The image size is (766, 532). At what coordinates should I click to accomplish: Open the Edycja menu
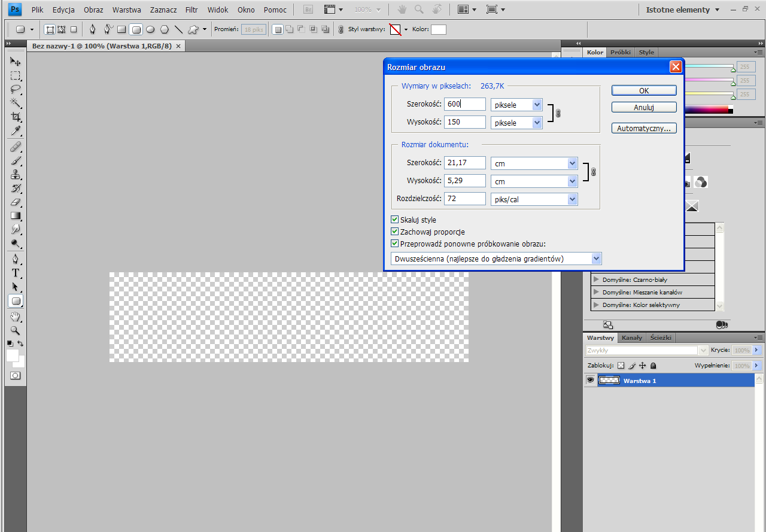point(63,10)
